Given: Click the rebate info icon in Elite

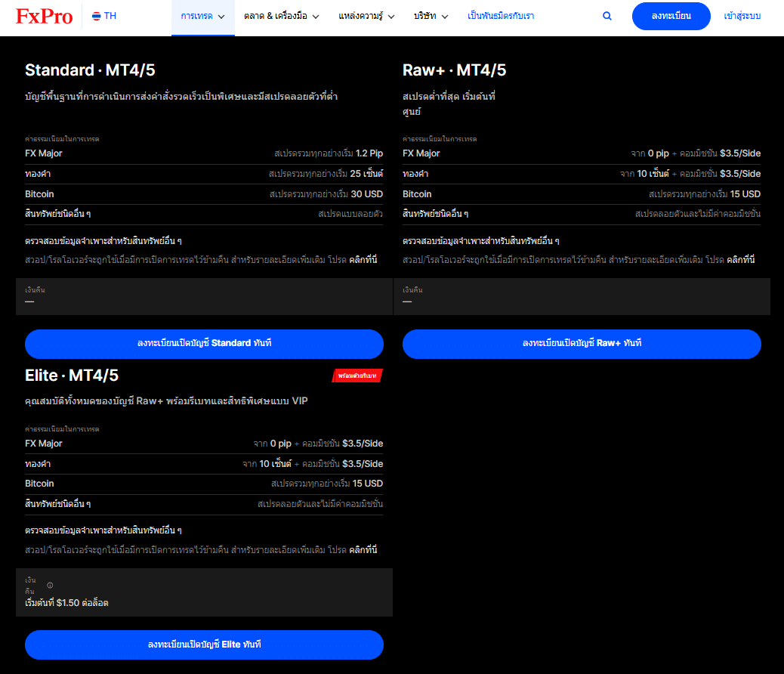Looking at the screenshot, I should (x=50, y=585).
